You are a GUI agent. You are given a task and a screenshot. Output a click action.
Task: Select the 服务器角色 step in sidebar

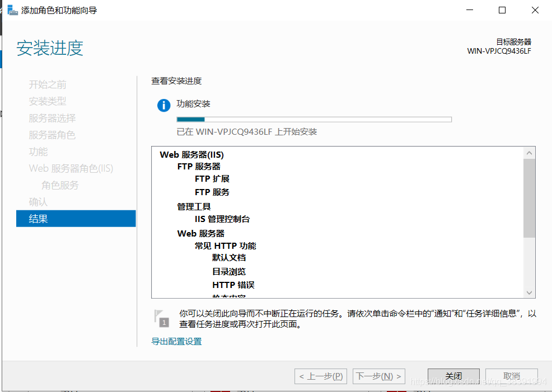[x=52, y=135]
